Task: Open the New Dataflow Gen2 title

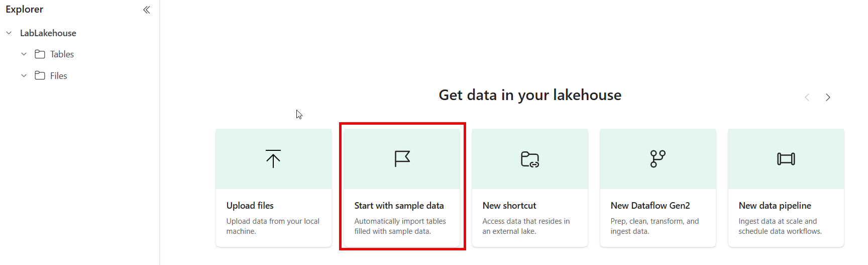Action: click(650, 206)
